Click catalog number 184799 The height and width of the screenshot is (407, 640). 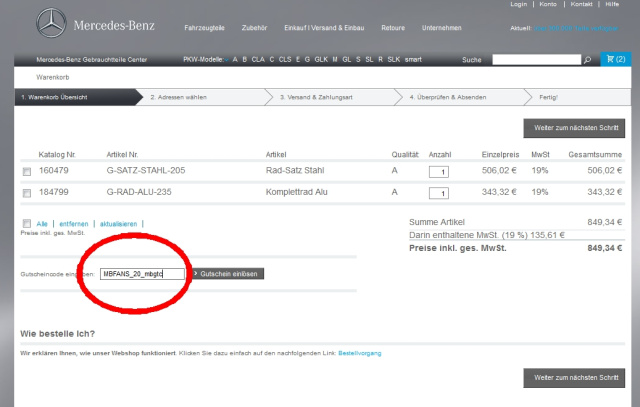[53, 192]
